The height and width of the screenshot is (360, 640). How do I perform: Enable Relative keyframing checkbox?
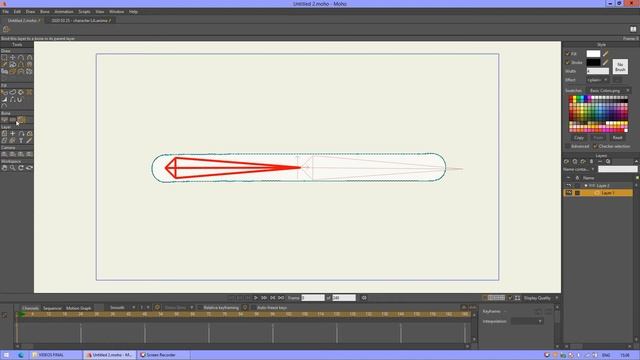200,307
